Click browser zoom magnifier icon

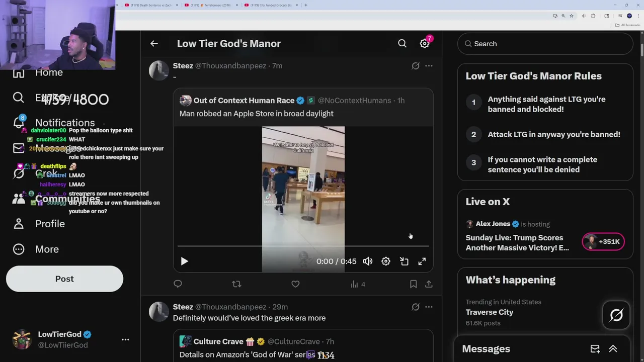coord(563,16)
